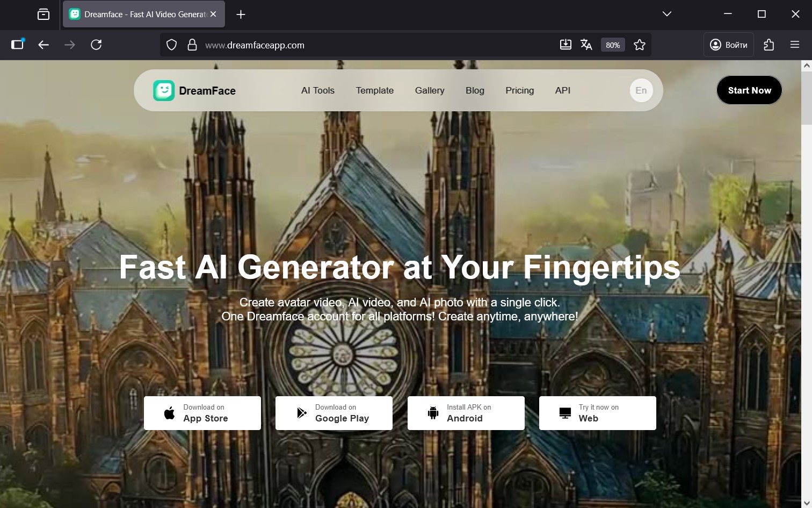Open the extensions puzzle icon
The width and height of the screenshot is (812, 508).
point(769,45)
